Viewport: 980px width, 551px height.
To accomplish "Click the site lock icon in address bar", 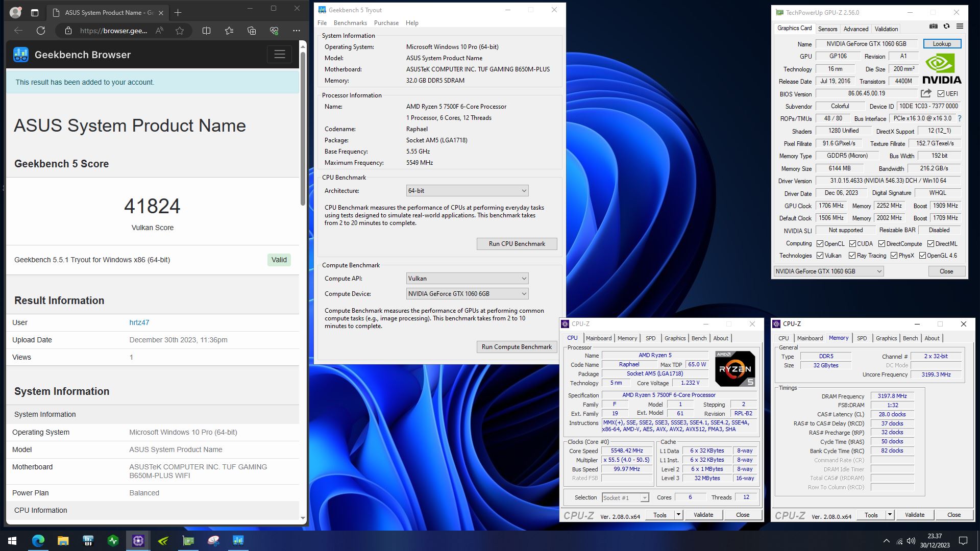I will tap(68, 31).
